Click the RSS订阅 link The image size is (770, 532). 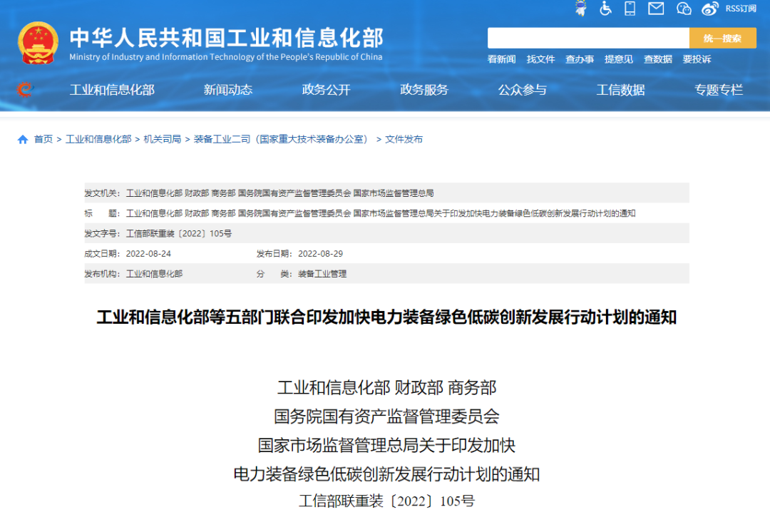tap(741, 9)
